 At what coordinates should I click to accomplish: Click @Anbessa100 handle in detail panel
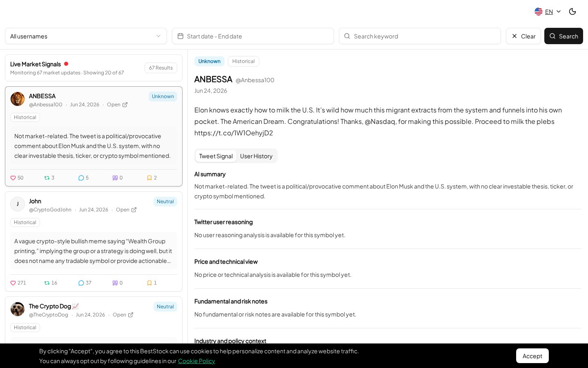point(255,80)
